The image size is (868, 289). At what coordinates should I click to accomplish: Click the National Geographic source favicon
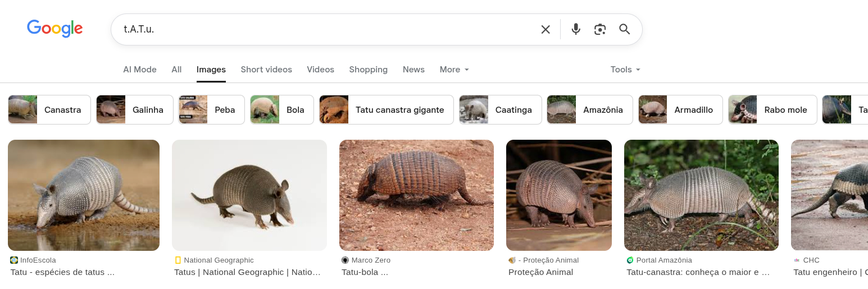pos(178,260)
